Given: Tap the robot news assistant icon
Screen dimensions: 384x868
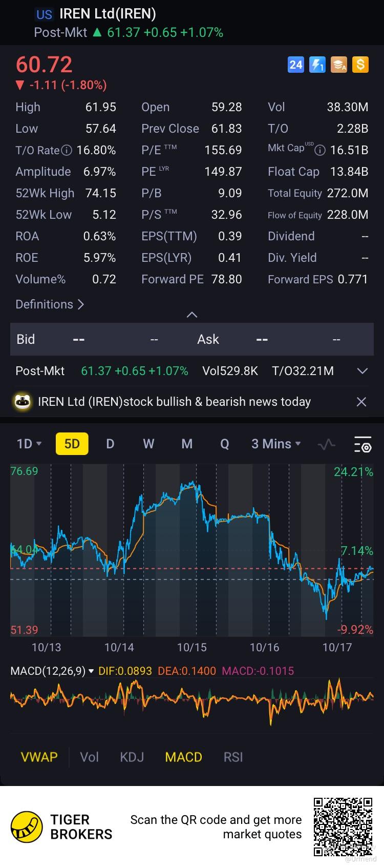Looking at the screenshot, I should (23, 402).
